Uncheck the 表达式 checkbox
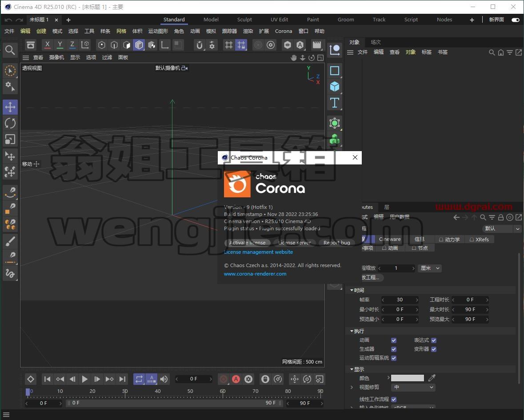524x420 pixels. click(x=434, y=340)
